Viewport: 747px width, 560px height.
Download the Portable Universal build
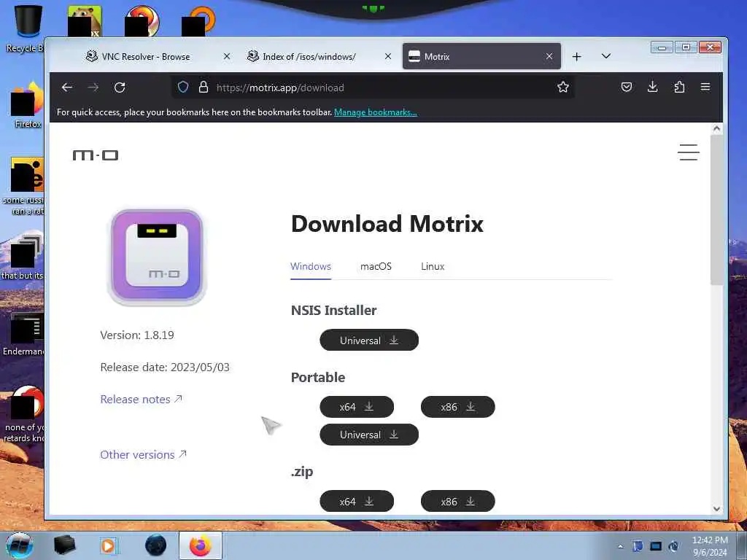pos(369,435)
